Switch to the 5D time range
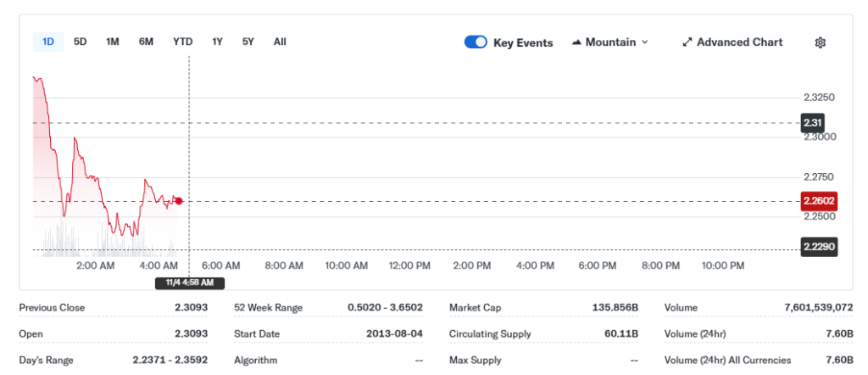Viewport: 868px width, 375px height. coord(81,42)
